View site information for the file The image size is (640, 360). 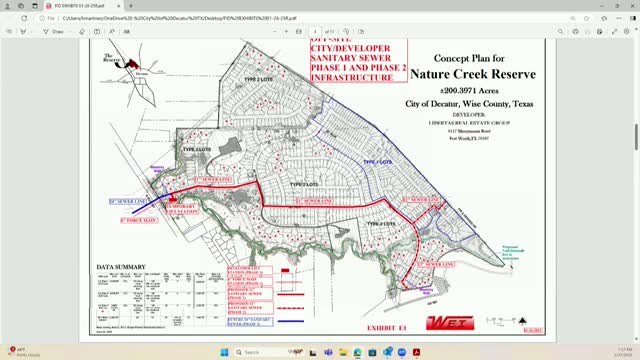(x=47, y=18)
